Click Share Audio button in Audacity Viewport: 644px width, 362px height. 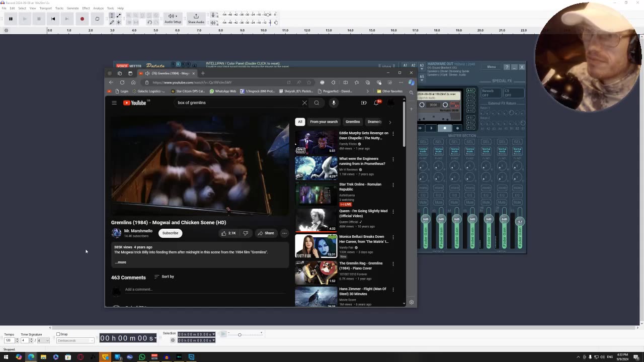point(196,19)
